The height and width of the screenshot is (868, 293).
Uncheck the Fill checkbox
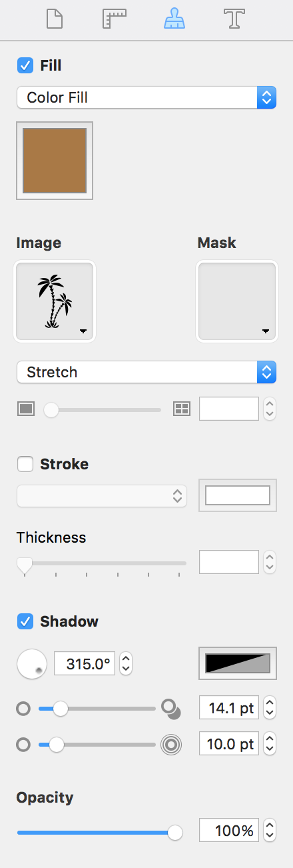point(25,65)
